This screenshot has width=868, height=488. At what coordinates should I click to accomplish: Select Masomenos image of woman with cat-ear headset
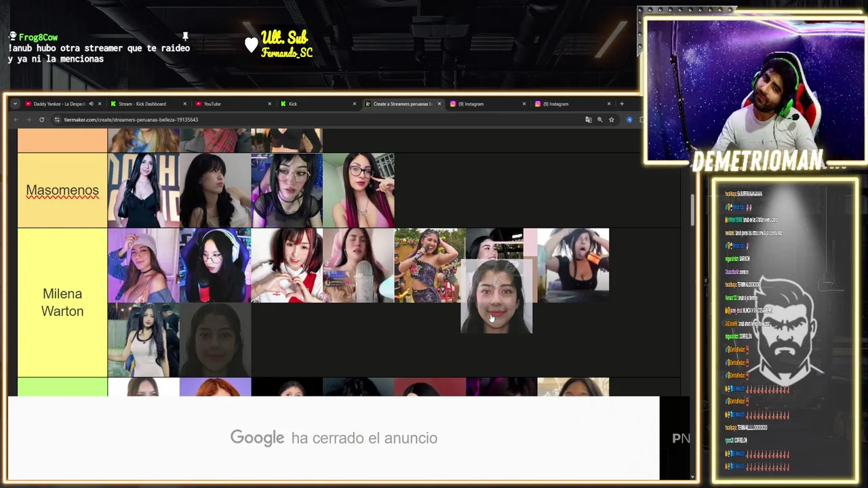[x=287, y=190]
